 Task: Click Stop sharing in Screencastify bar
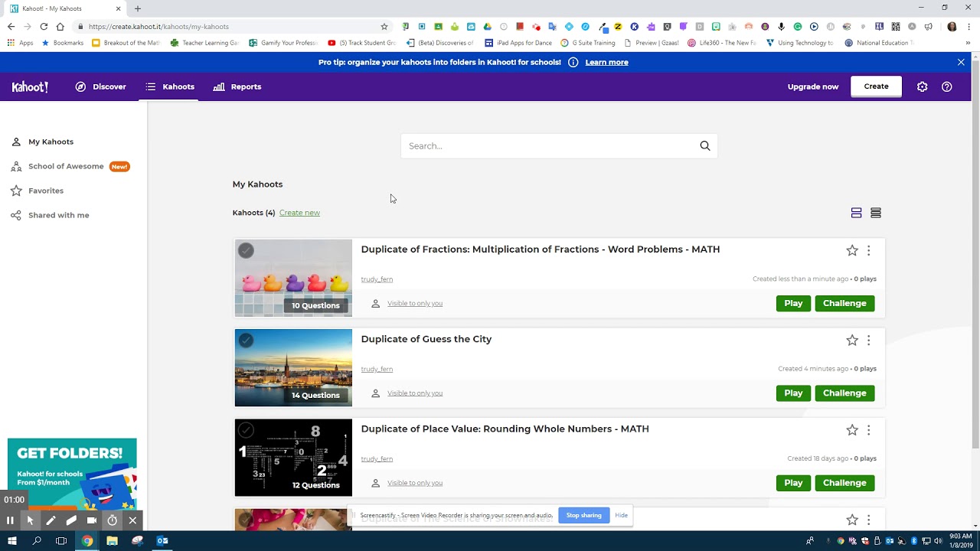(x=583, y=515)
